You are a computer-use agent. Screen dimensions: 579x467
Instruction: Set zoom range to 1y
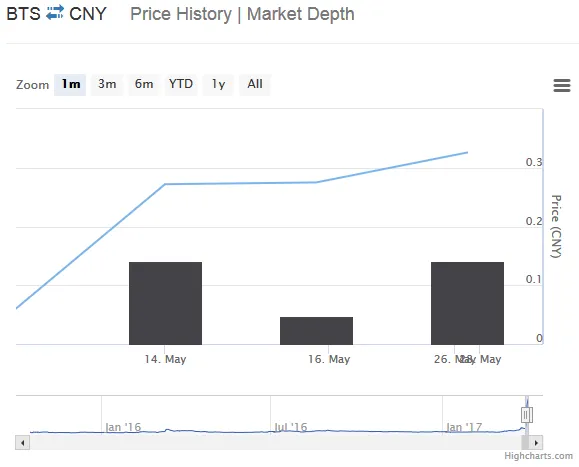tap(218, 85)
